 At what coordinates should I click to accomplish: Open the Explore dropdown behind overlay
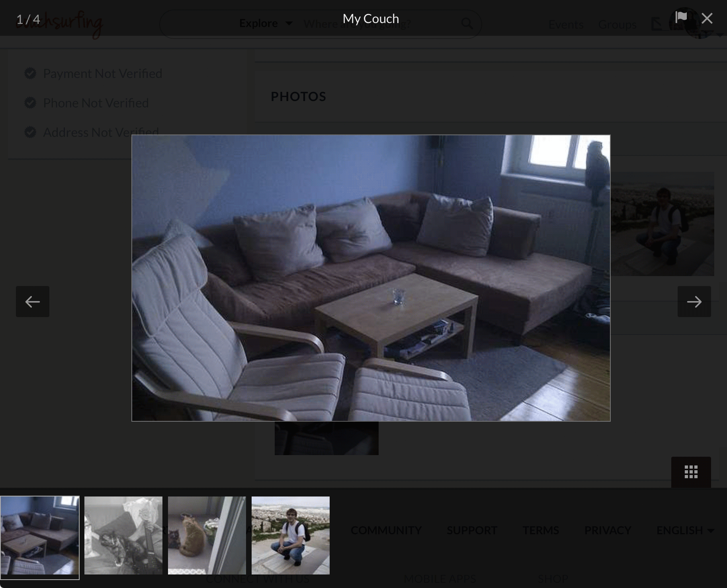(x=266, y=23)
